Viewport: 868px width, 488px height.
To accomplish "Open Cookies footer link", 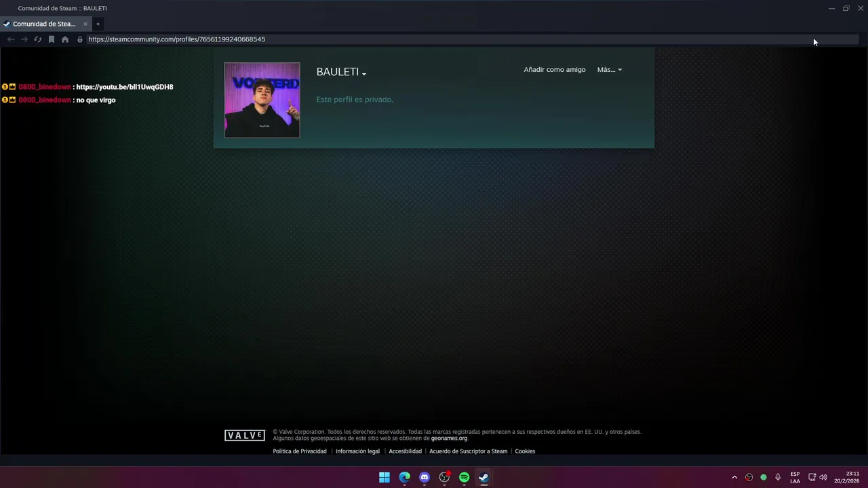I will (525, 451).
